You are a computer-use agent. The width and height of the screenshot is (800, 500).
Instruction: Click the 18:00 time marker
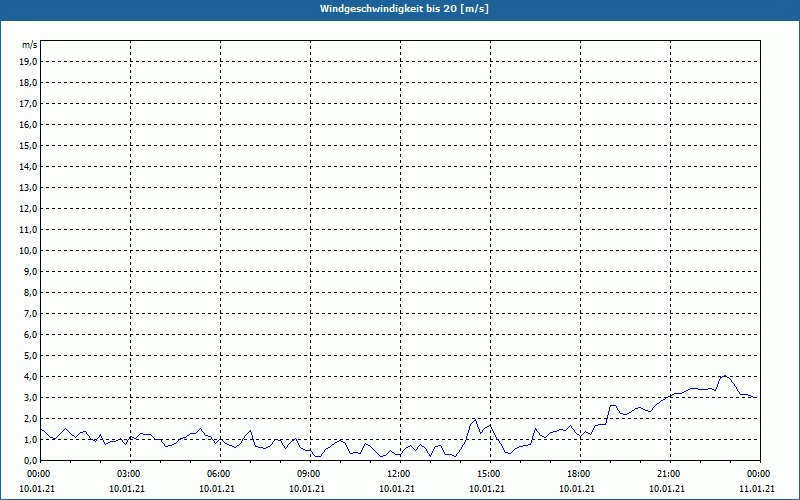[x=579, y=474]
